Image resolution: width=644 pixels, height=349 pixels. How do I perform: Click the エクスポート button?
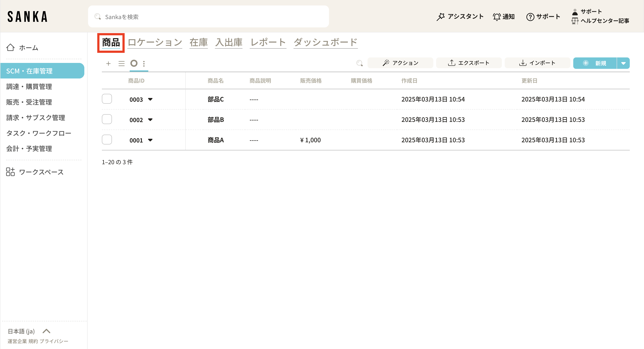(469, 63)
